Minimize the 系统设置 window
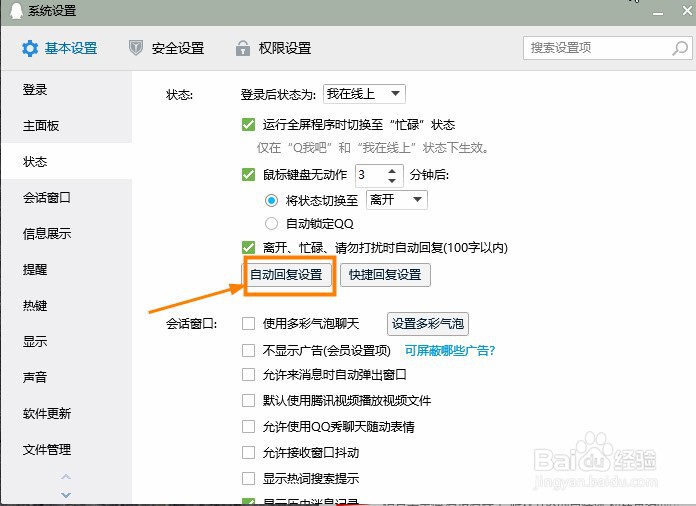Image resolution: width=696 pixels, height=506 pixels. (x=658, y=13)
